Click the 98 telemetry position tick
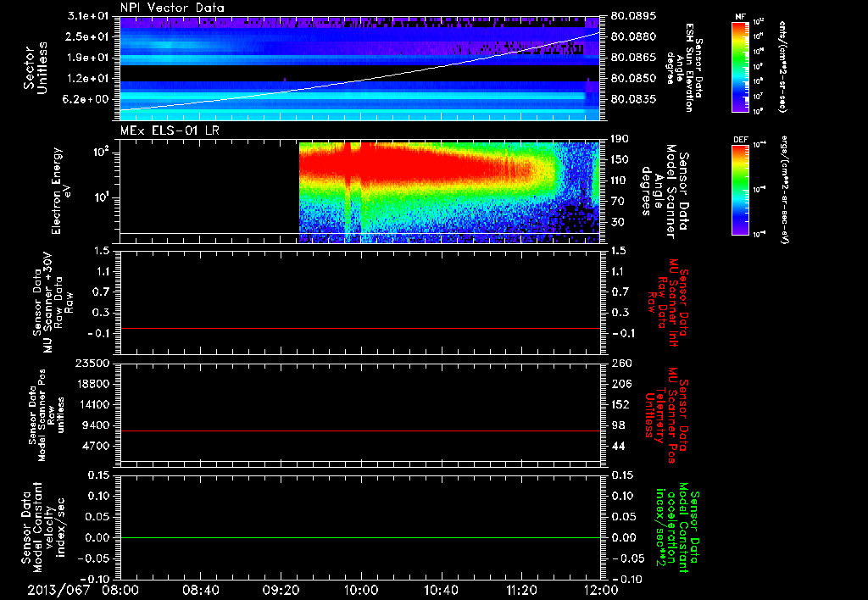The width and height of the screenshot is (868, 600). point(618,425)
